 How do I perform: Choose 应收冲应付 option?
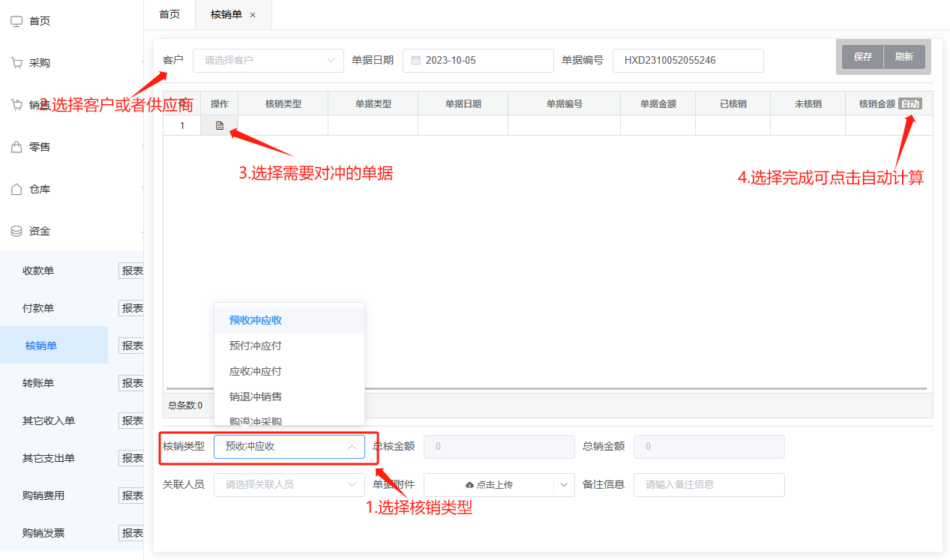256,371
